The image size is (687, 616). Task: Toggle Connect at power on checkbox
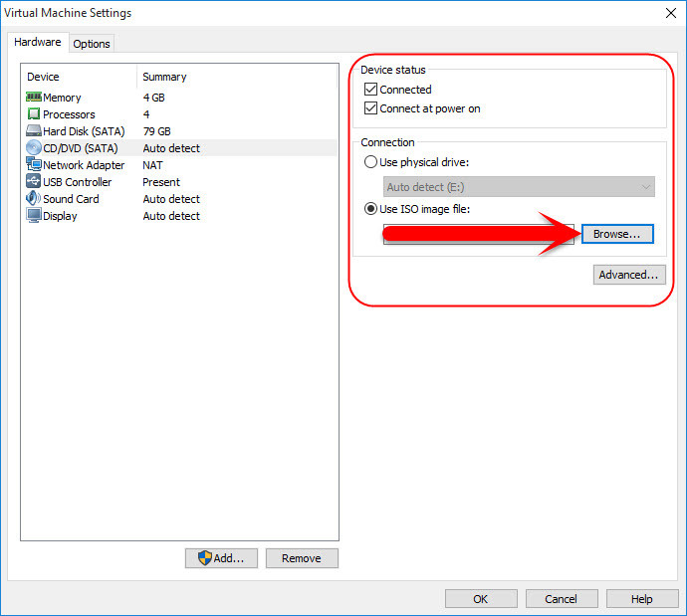coord(370,108)
